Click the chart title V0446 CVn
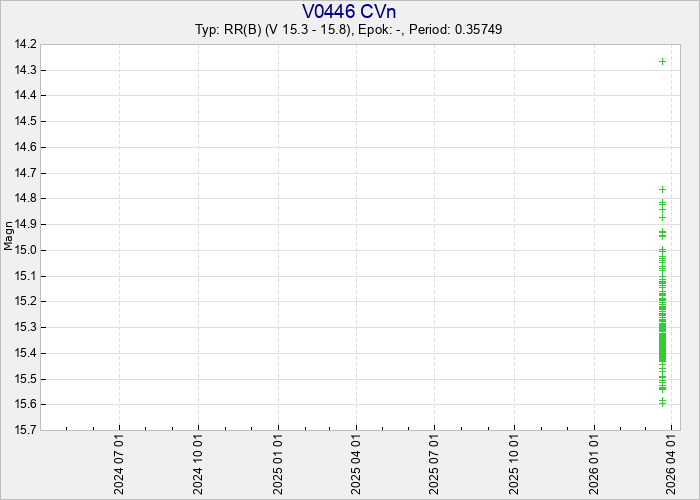 (x=349, y=11)
